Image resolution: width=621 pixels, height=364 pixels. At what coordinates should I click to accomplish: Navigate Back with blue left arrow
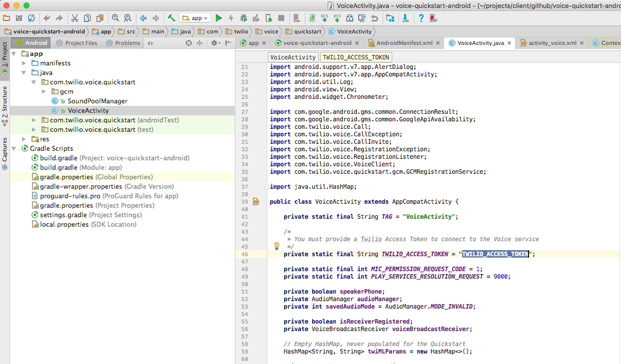143,18
